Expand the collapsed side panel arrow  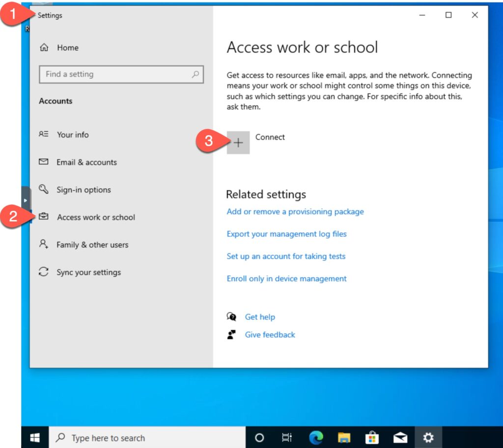tap(26, 200)
